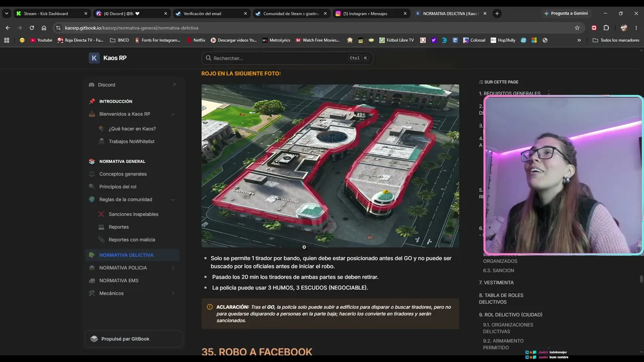Open the browser profile avatar

point(624,28)
